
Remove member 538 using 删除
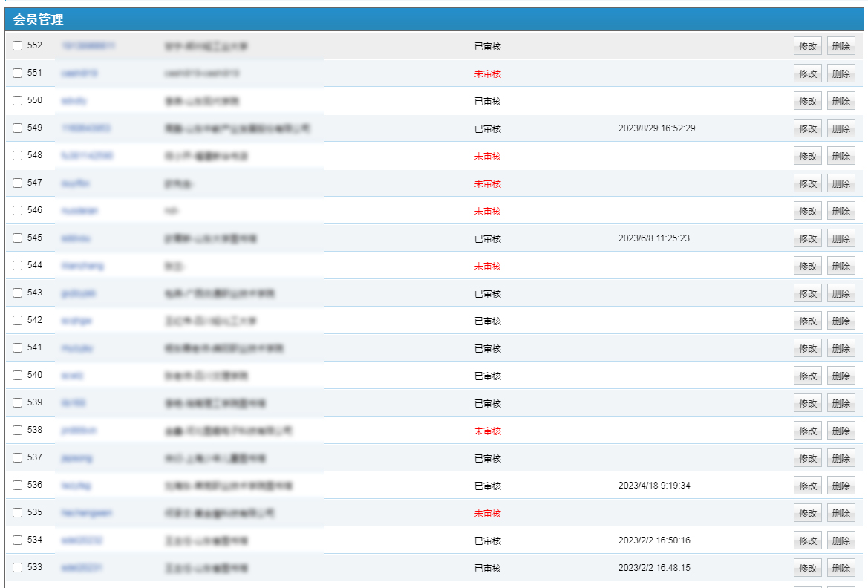(x=841, y=431)
